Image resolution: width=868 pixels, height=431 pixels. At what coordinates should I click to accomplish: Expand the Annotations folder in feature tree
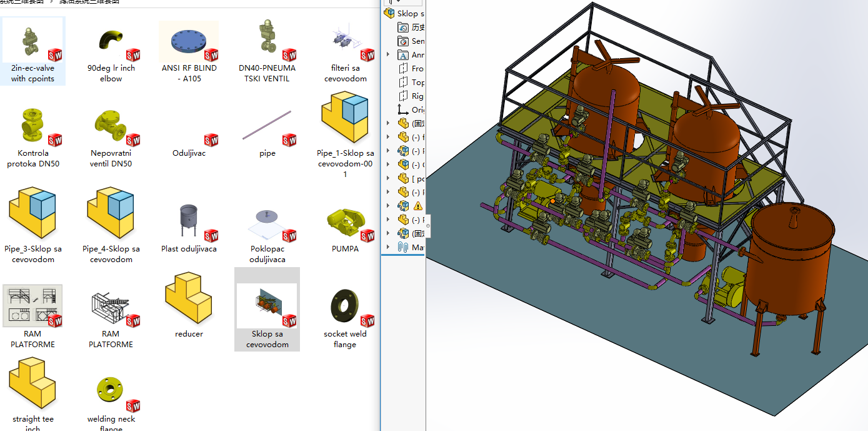(x=388, y=54)
